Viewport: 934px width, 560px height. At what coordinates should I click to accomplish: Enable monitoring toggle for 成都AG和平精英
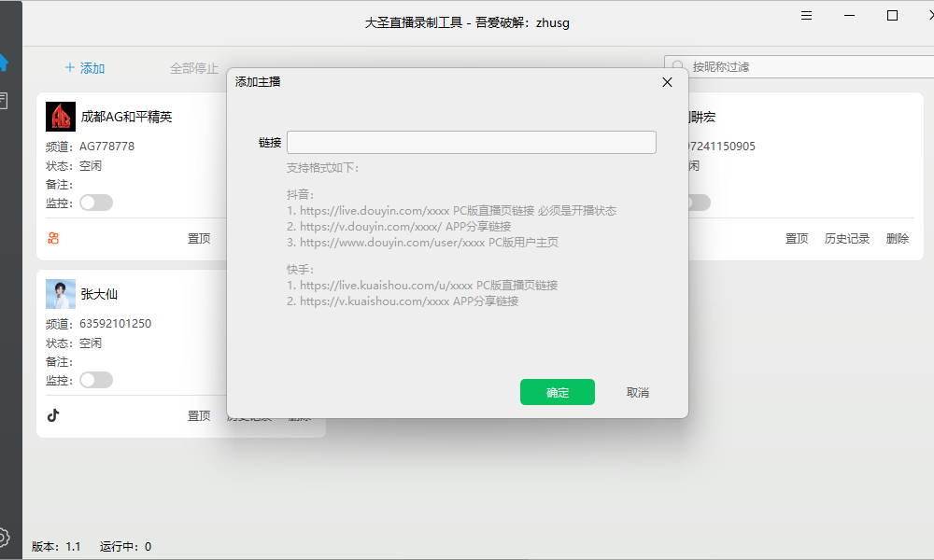(x=96, y=203)
